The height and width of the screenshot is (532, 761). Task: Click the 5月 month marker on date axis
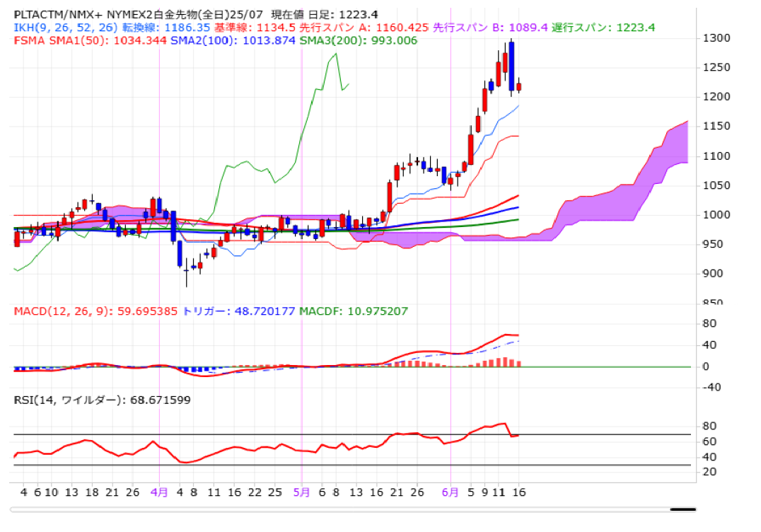301,492
